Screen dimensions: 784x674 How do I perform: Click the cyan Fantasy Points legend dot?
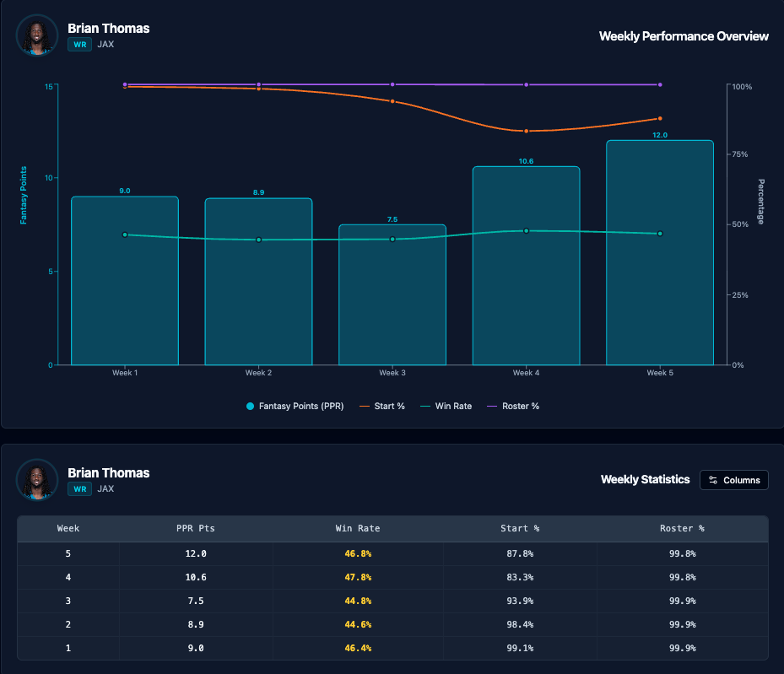tap(250, 407)
